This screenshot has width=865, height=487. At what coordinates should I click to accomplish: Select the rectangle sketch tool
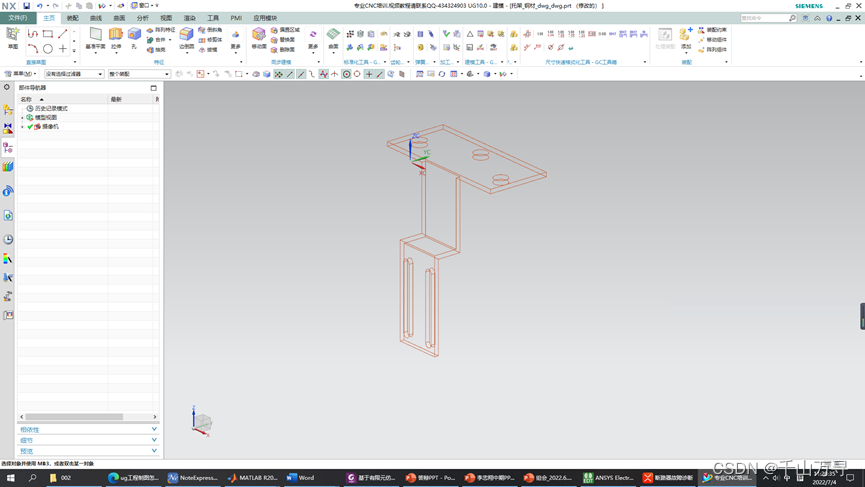tap(48, 34)
